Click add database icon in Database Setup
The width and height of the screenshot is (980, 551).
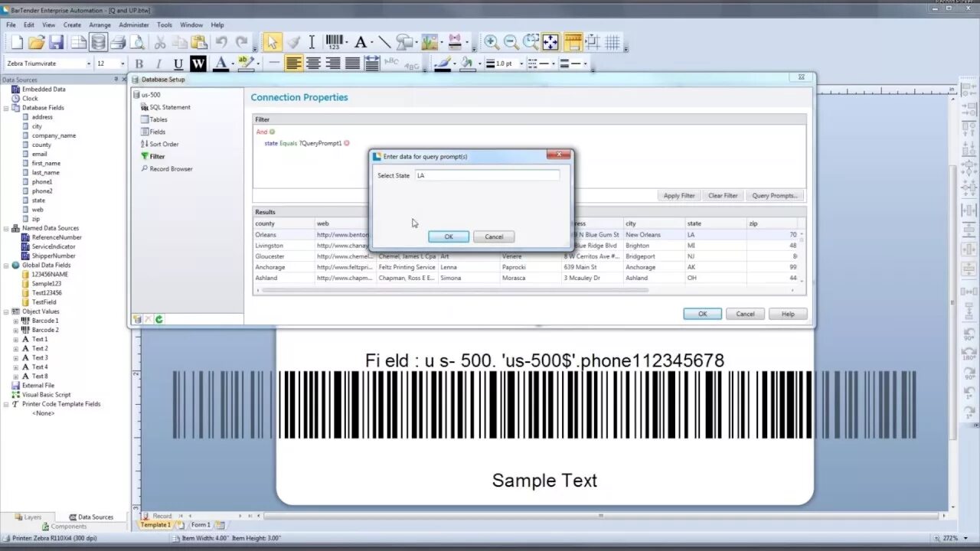pyautogui.click(x=137, y=319)
